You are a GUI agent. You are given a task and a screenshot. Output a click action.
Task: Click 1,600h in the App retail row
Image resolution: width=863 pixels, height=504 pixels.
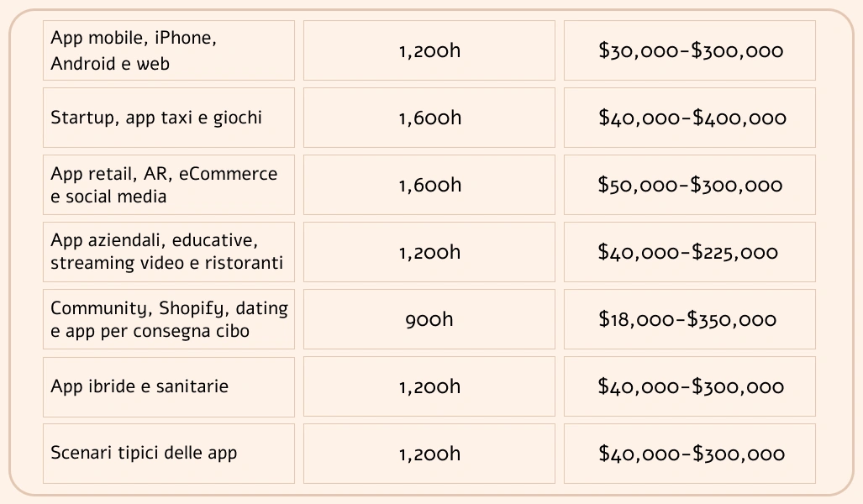click(429, 185)
